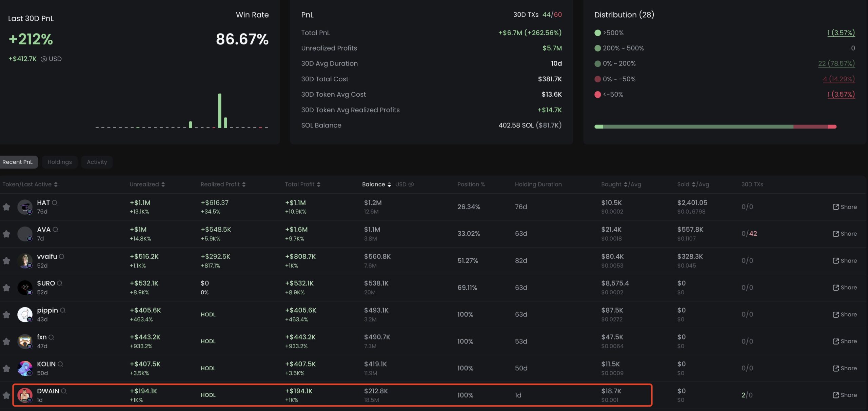Toggle Balance column USD currency switch
This screenshot has height=411, width=868.
[411, 184]
